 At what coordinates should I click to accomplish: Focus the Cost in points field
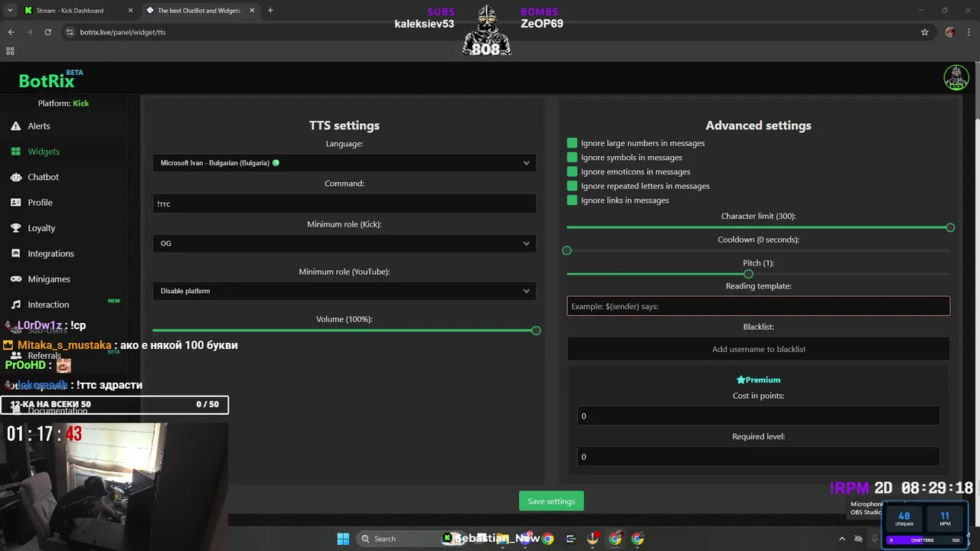(758, 416)
